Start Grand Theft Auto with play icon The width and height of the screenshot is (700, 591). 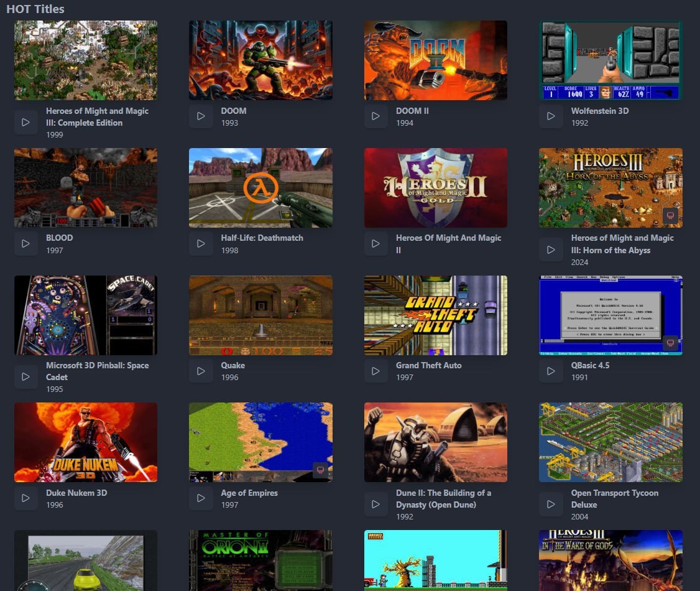point(376,371)
